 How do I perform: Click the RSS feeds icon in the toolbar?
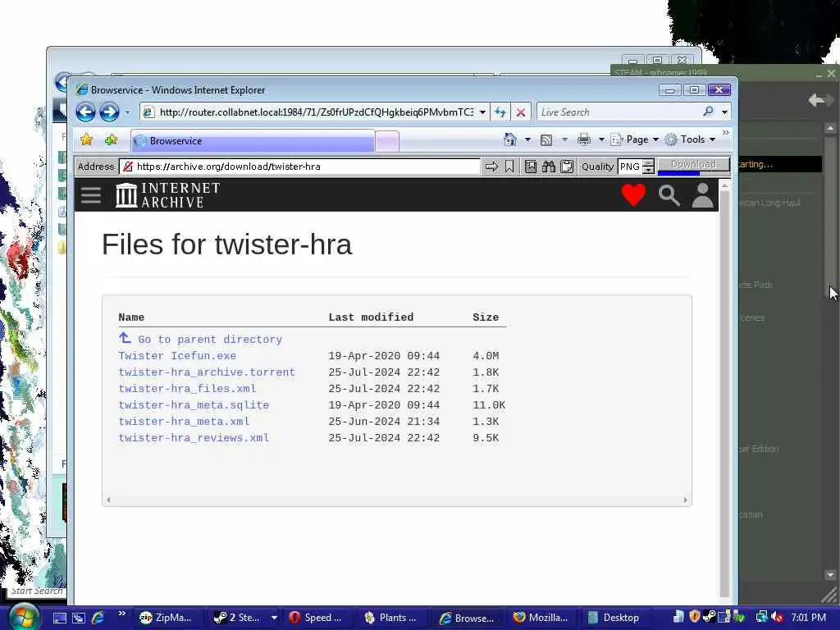(546, 139)
